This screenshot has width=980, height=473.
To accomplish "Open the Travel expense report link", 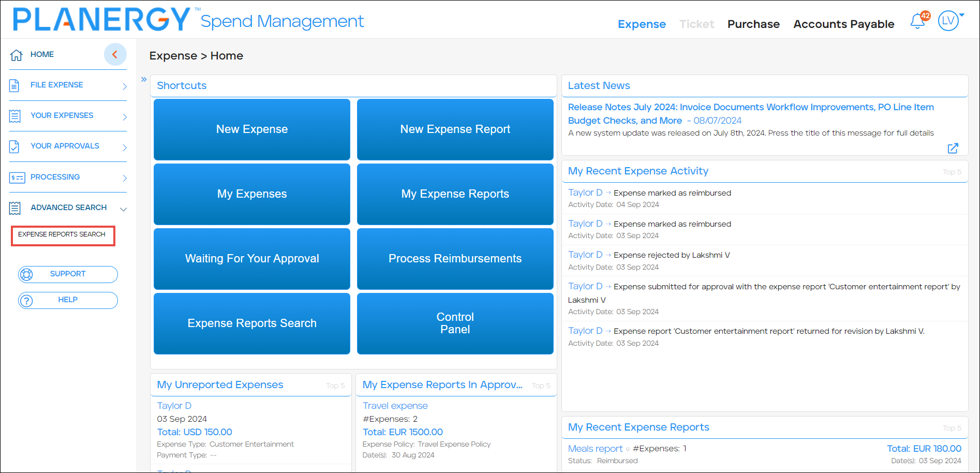I will (395, 405).
